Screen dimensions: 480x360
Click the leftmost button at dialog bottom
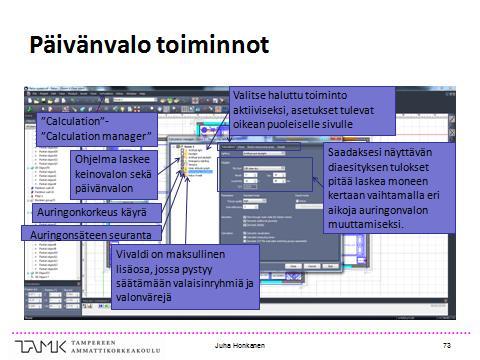[293, 266]
